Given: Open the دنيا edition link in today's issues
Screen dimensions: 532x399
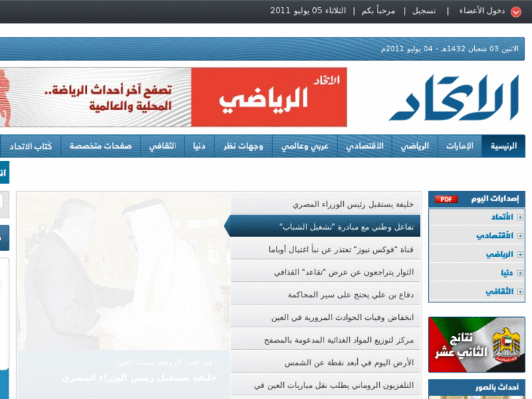Looking at the screenshot, I should point(507,272).
